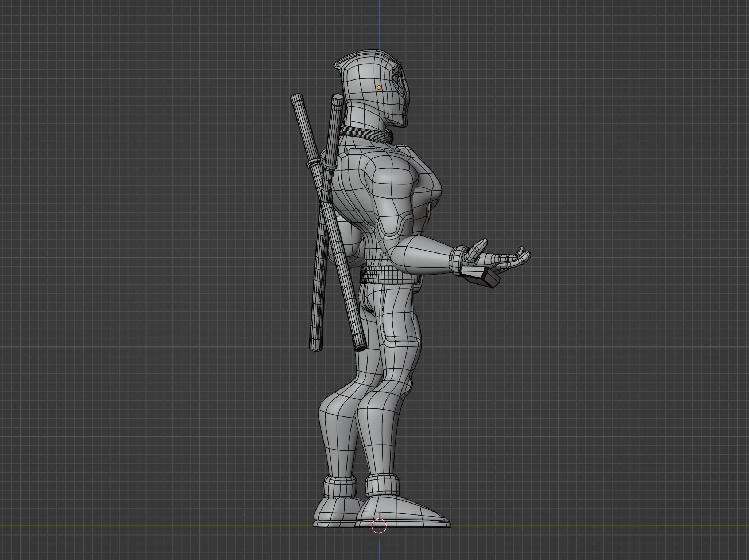Image resolution: width=749 pixels, height=560 pixels.
Task: Click the orange object origin dot on head
Action: click(x=379, y=87)
